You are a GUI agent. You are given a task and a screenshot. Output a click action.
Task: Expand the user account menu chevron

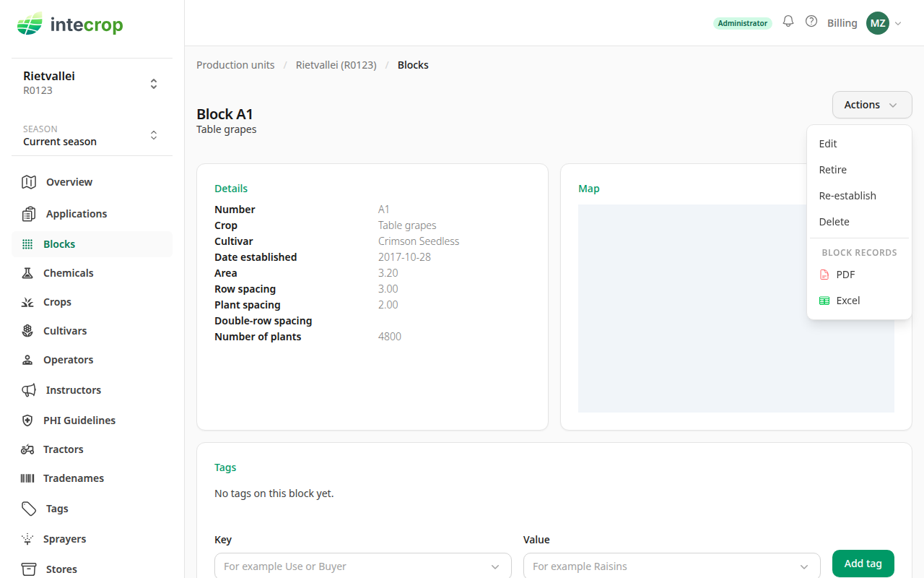click(898, 23)
